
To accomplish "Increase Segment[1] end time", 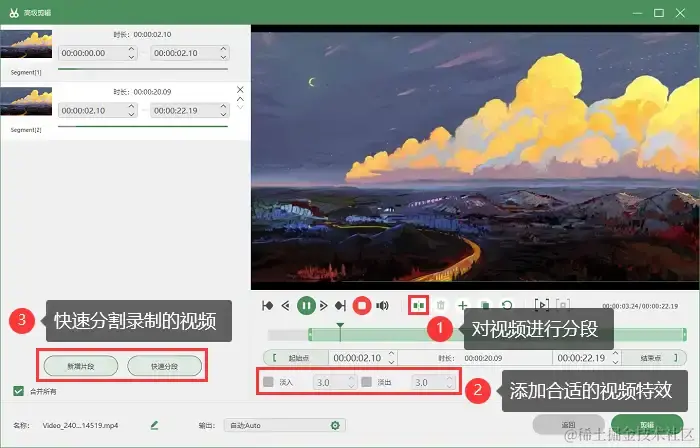I will 223,49.
